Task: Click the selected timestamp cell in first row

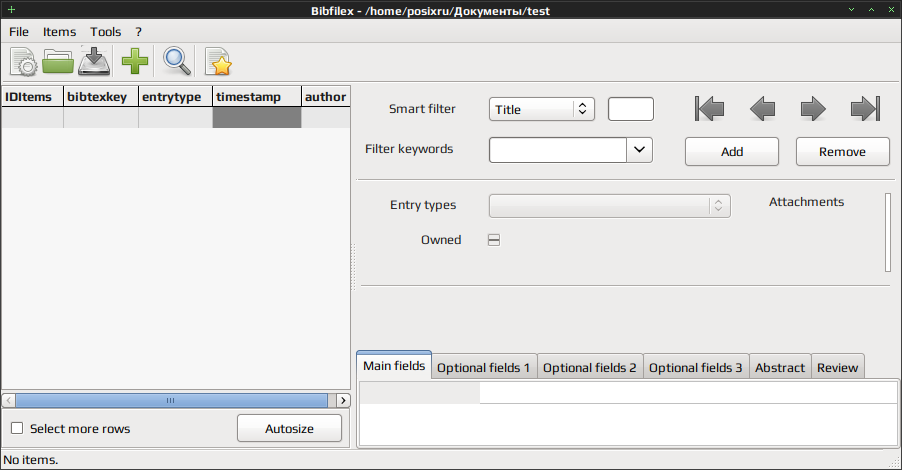Action: [257, 117]
